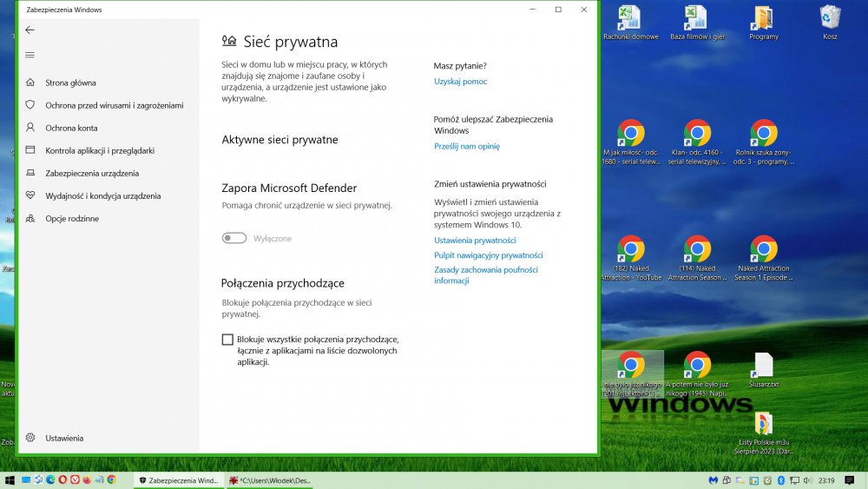
Task: Open Ustawienia prywatności link
Action: pos(475,241)
